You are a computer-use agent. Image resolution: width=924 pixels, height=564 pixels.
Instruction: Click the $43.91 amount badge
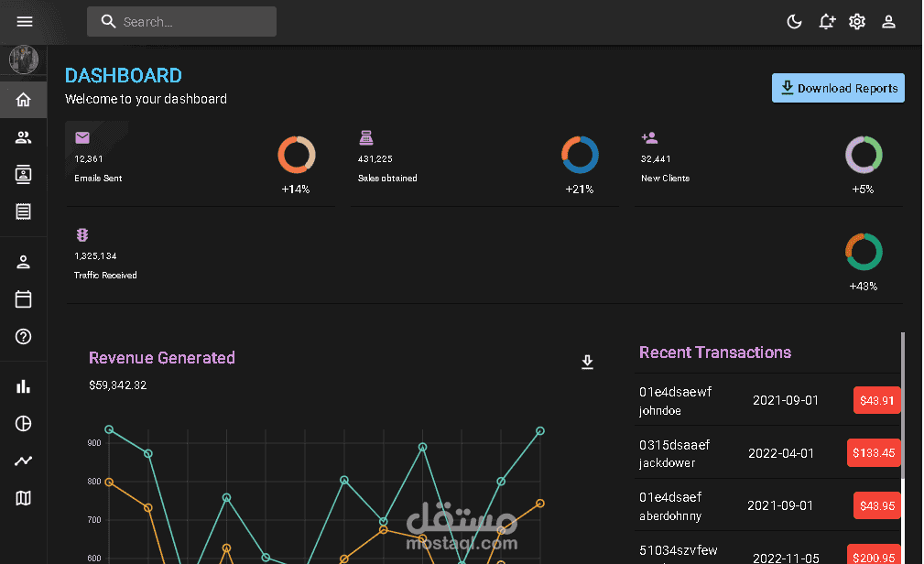pos(877,401)
